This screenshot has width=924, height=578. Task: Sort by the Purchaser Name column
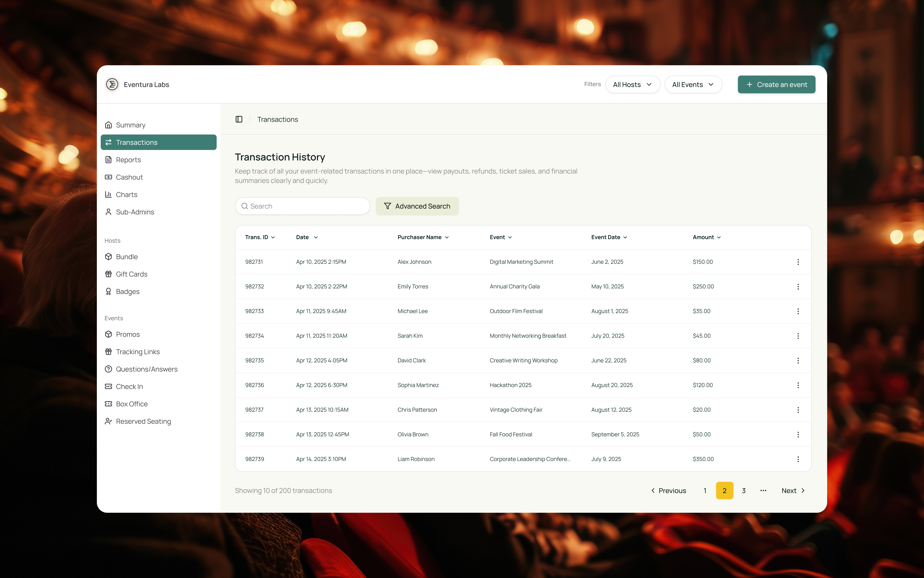(x=423, y=237)
